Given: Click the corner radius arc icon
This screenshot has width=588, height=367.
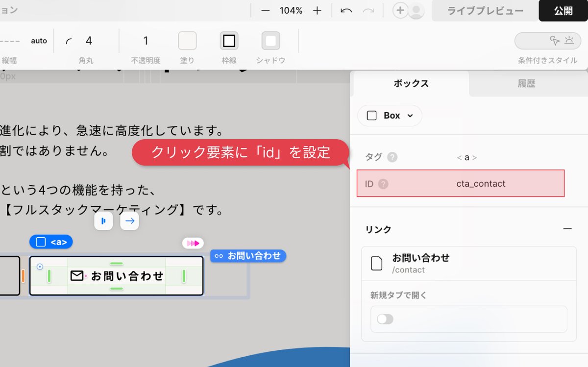Looking at the screenshot, I should pos(69,41).
